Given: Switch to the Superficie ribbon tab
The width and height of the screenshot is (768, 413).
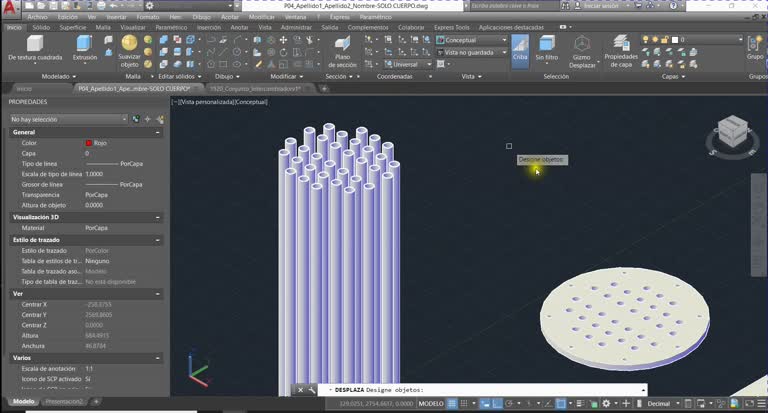Looking at the screenshot, I should [73, 27].
